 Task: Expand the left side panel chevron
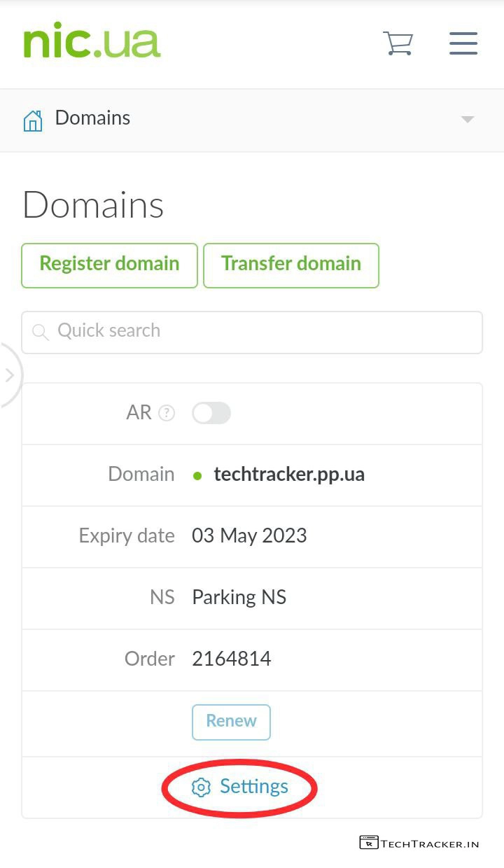(10, 375)
